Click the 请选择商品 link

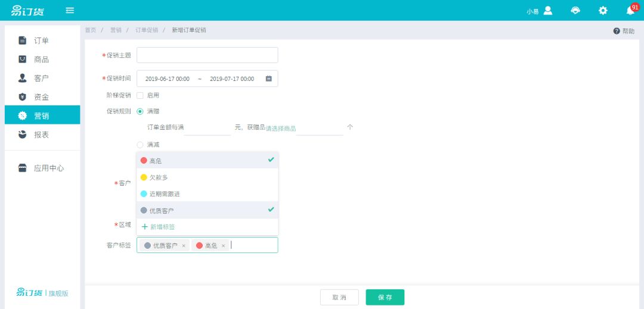[280, 128]
